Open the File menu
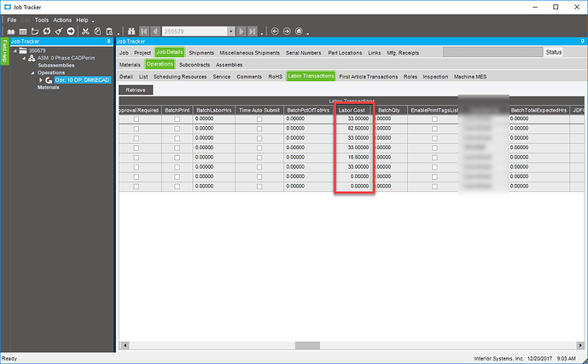 tap(12, 20)
